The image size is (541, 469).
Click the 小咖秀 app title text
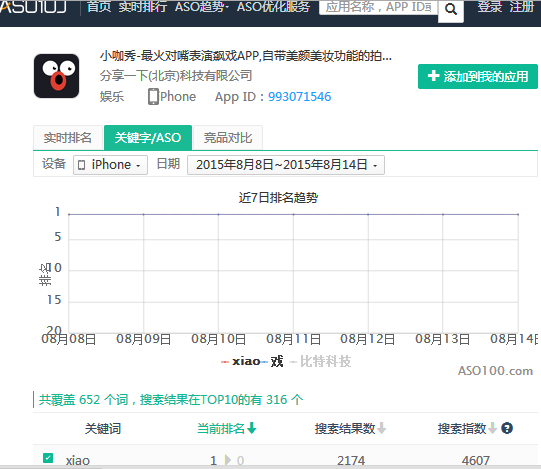click(246, 56)
